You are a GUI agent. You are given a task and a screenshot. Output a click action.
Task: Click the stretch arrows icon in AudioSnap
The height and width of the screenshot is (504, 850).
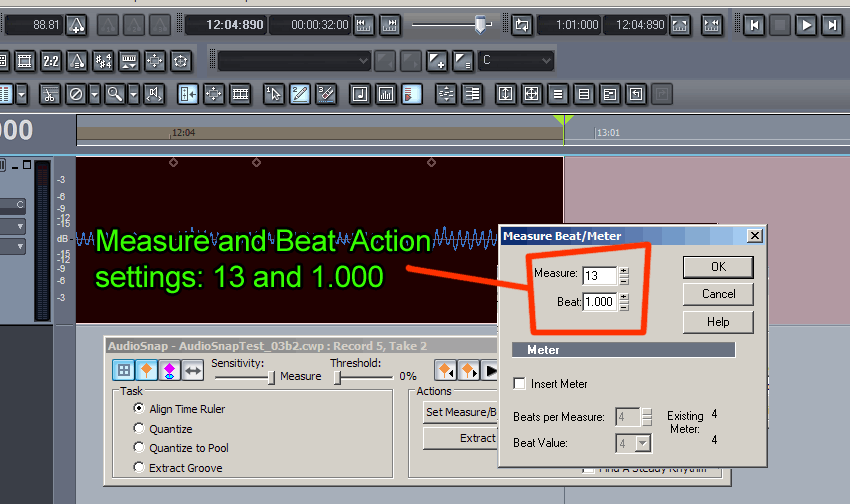click(x=193, y=370)
